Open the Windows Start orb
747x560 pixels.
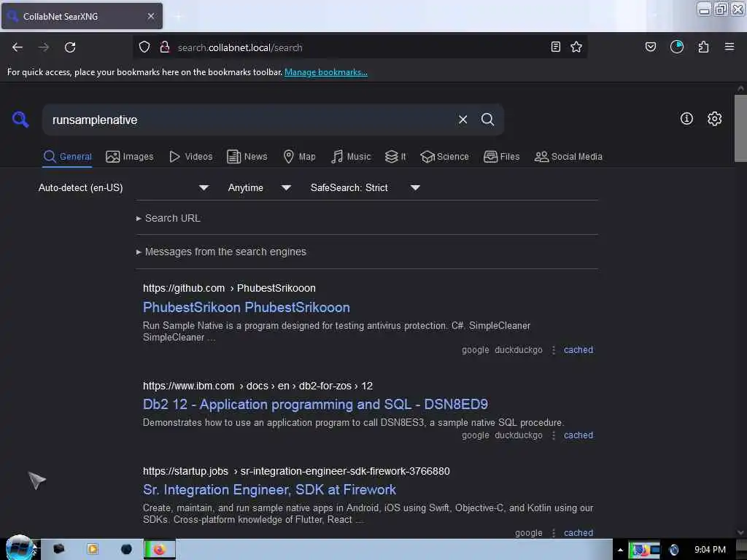click(x=20, y=548)
